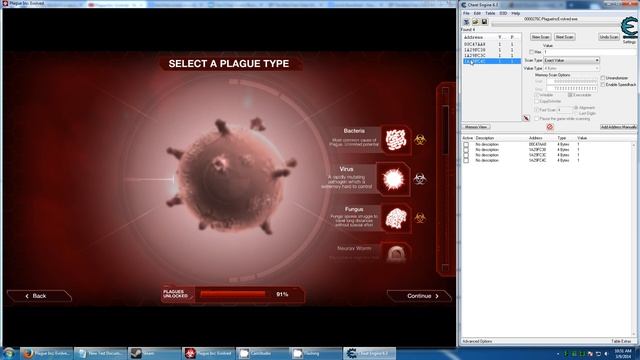Click the Firefox Plague Inc taskbar item
The height and width of the screenshot is (360, 640).
pos(47,353)
